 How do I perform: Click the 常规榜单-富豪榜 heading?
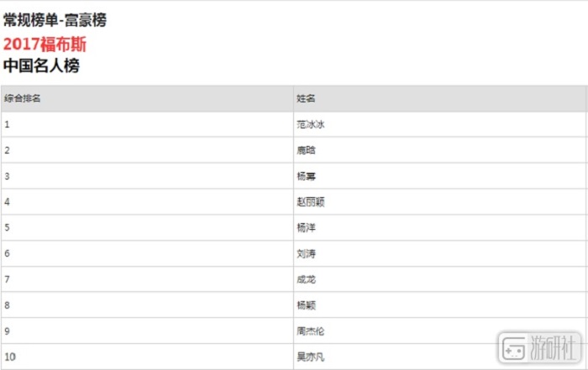point(55,20)
